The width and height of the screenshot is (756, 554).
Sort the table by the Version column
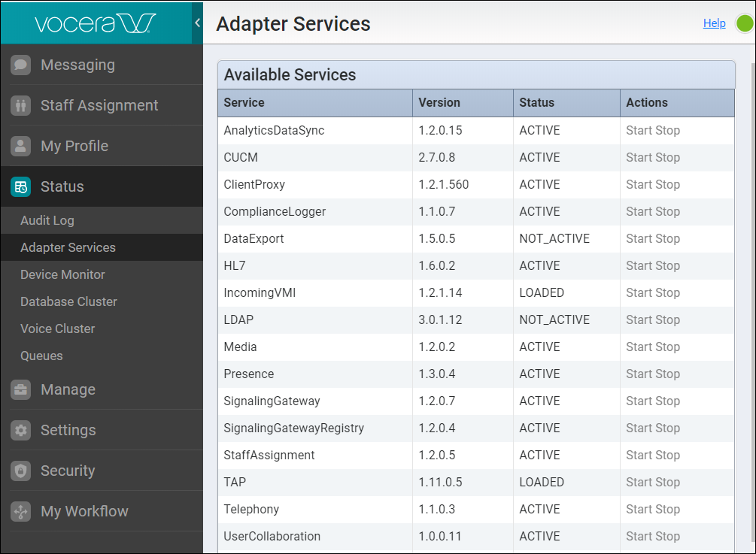click(x=439, y=103)
